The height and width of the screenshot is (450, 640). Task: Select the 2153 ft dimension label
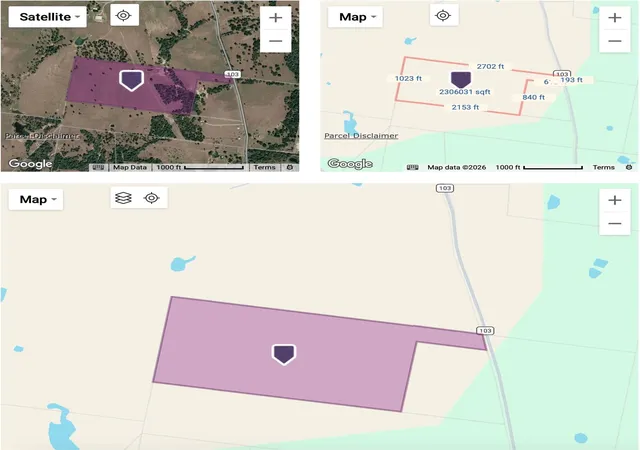(x=465, y=107)
